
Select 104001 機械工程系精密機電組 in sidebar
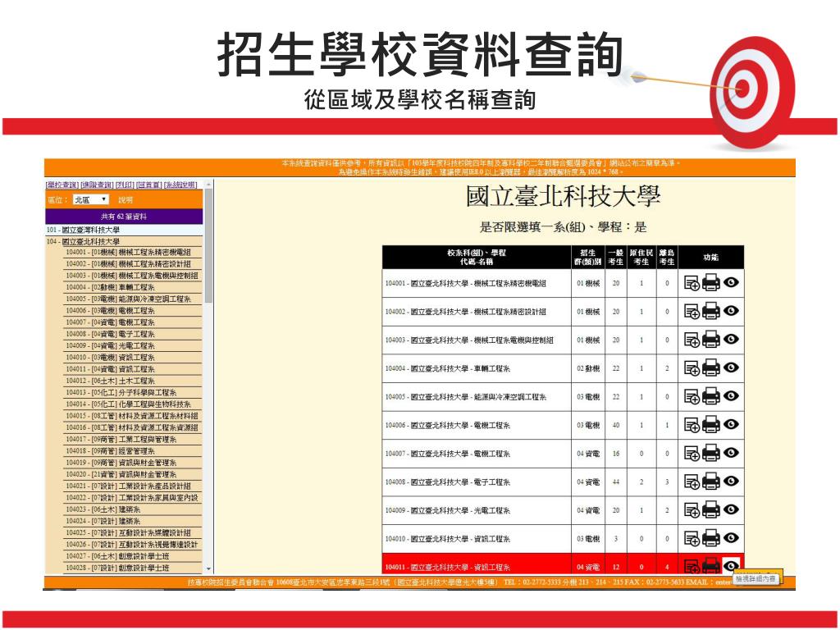pyautogui.click(x=129, y=252)
